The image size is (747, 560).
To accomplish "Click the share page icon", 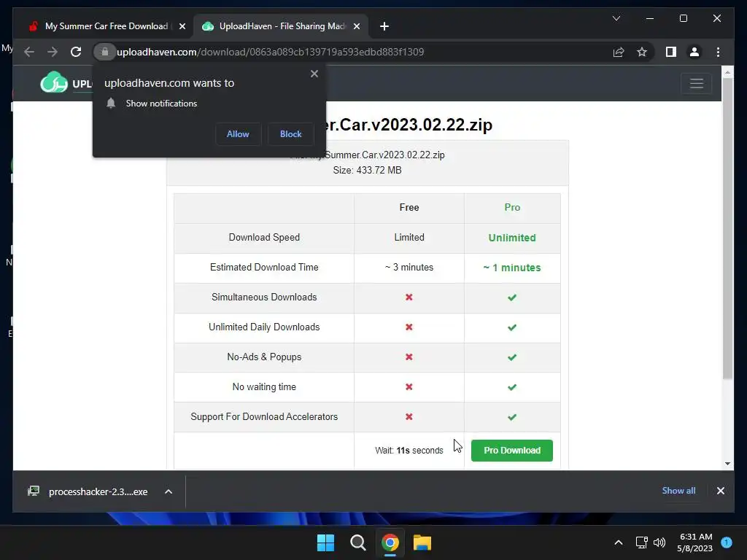I will [x=619, y=52].
